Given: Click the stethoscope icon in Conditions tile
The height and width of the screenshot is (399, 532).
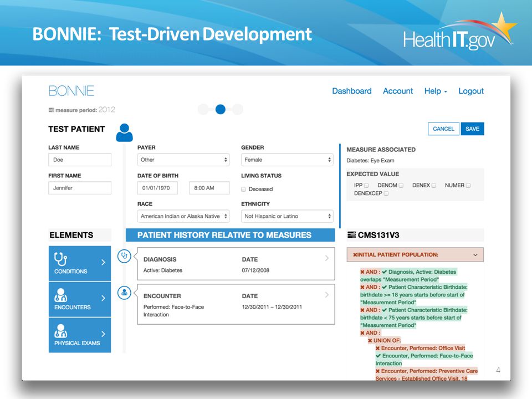Looking at the screenshot, I should [60, 259].
